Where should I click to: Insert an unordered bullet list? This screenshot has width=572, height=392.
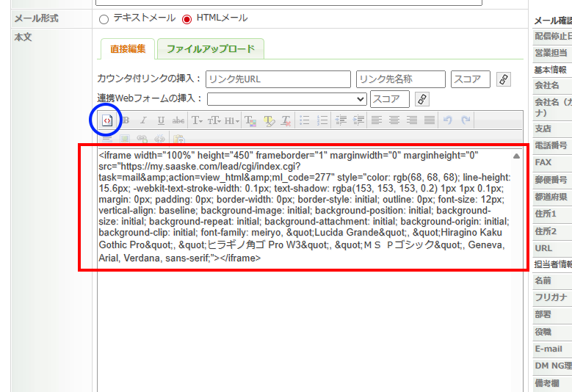pos(304,120)
